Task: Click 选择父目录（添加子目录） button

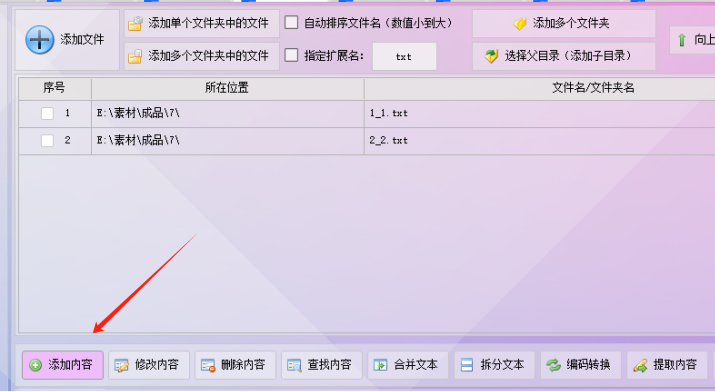Action: 564,56
